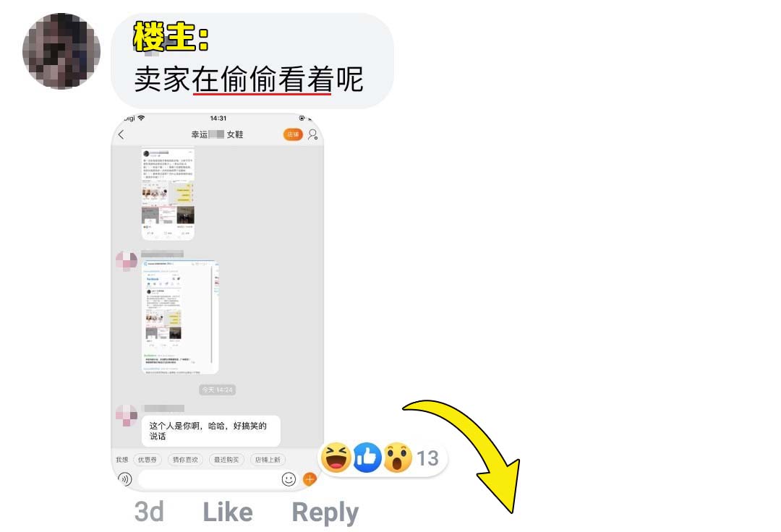Open the contact profile icon

[313, 134]
